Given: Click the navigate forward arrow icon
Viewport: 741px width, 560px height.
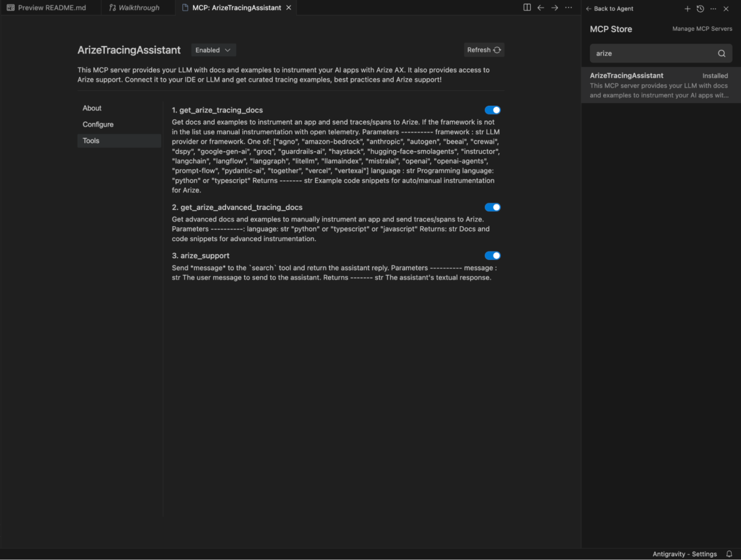Looking at the screenshot, I should pos(554,8).
